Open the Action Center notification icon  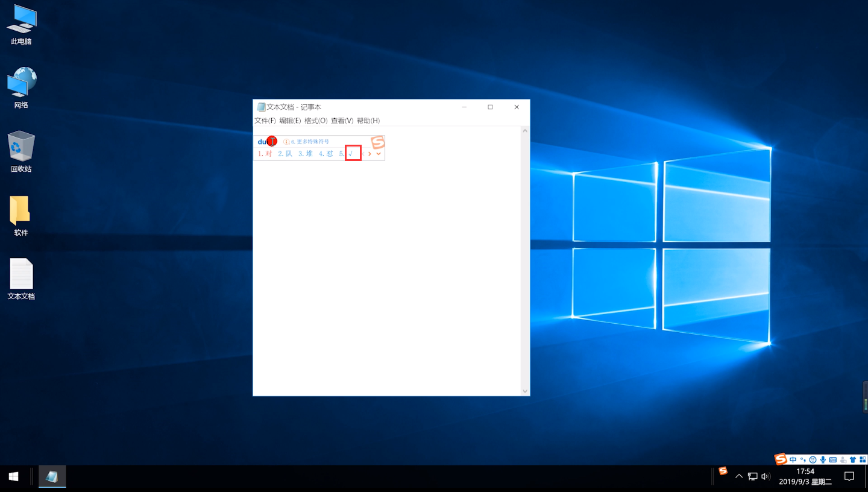click(x=849, y=476)
